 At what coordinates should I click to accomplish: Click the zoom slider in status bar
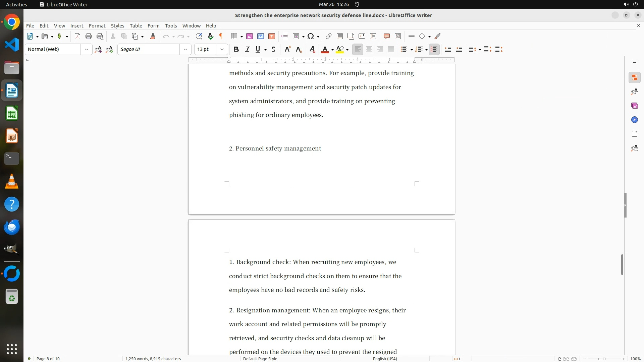click(604, 359)
